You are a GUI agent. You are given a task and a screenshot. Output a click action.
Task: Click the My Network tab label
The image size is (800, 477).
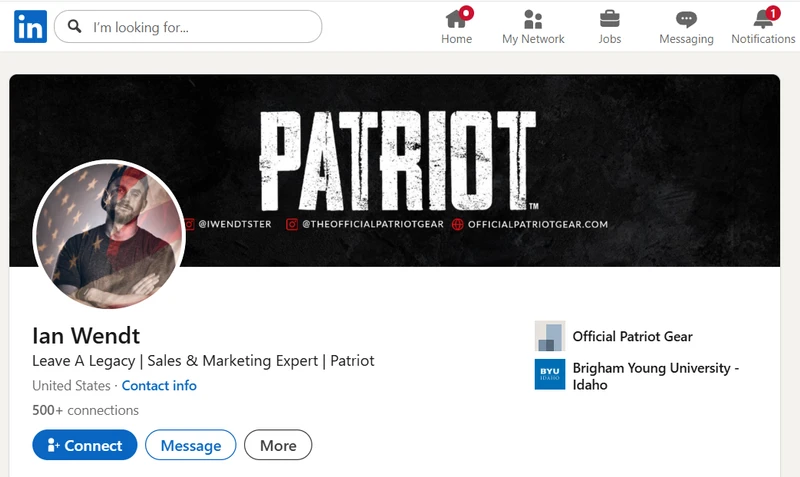(533, 39)
